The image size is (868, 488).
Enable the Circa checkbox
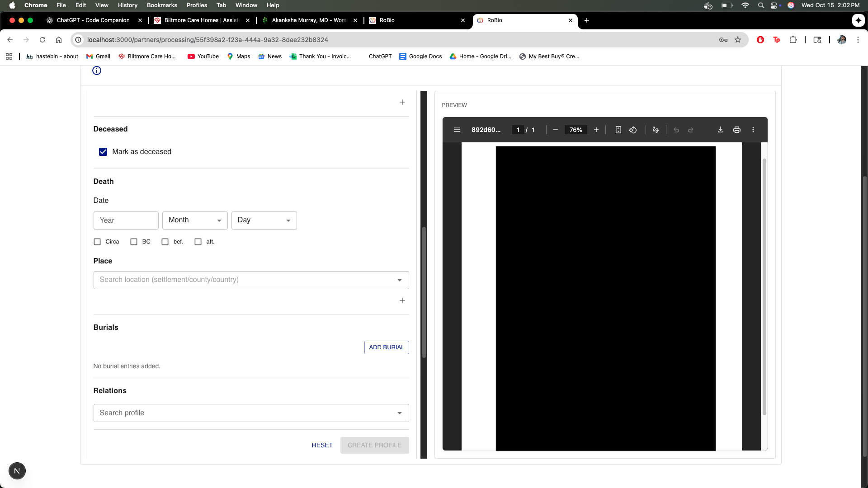pos(97,242)
